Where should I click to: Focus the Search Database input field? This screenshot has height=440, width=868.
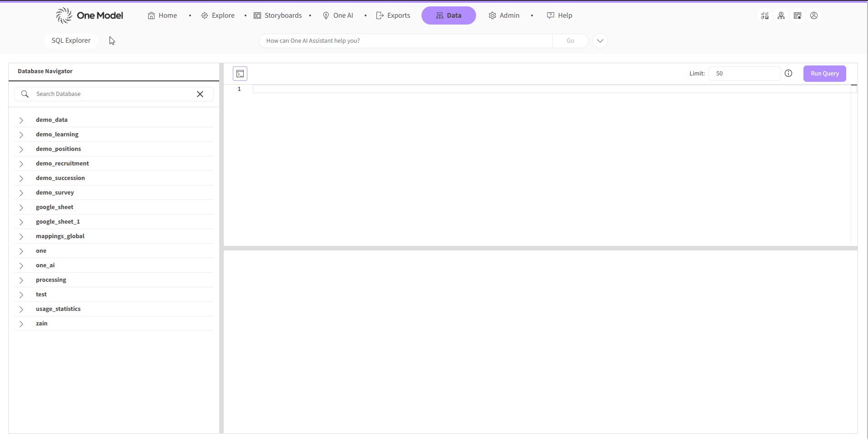pos(111,94)
